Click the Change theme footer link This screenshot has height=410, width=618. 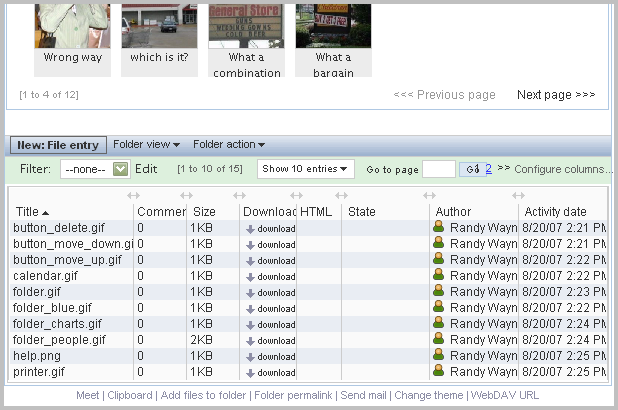click(x=429, y=395)
